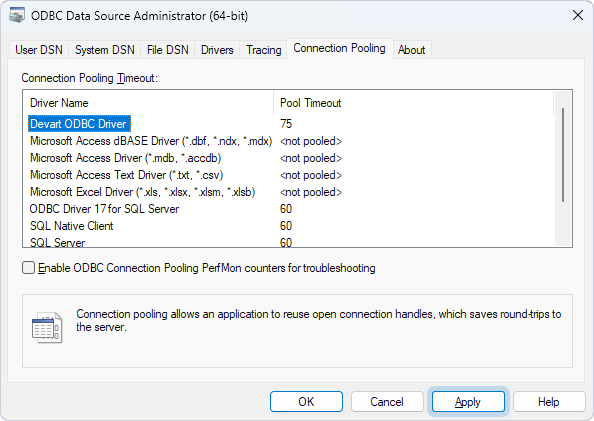Click the 75 timeout value for Devart

(286, 124)
